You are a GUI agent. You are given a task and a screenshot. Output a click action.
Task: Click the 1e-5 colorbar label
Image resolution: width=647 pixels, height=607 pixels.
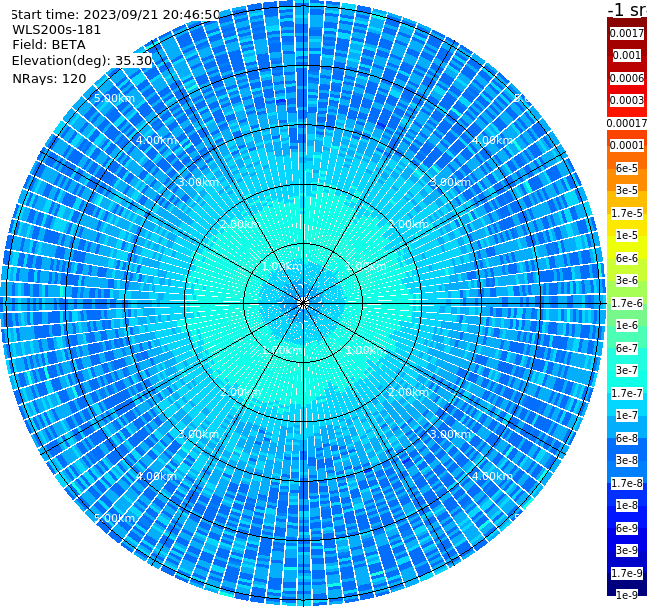[x=627, y=235]
